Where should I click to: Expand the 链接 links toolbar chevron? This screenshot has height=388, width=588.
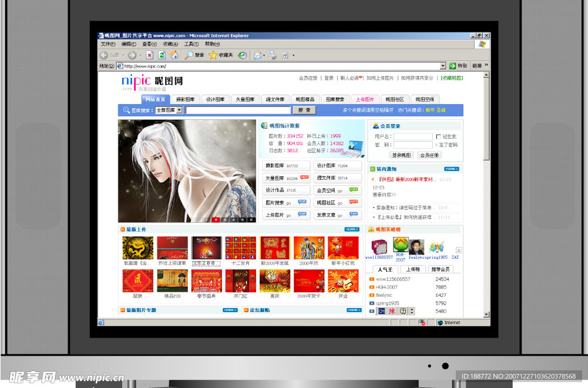tap(486, 65)
